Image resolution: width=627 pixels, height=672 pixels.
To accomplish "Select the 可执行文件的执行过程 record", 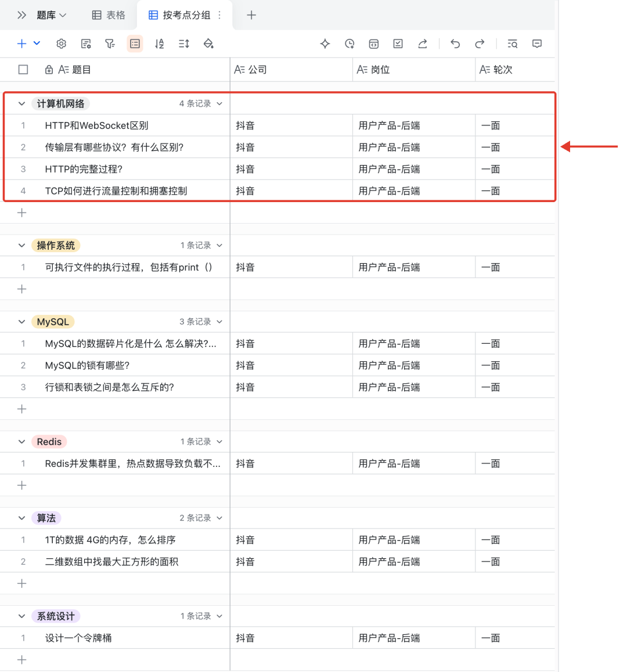I will (x=128, y=267).
